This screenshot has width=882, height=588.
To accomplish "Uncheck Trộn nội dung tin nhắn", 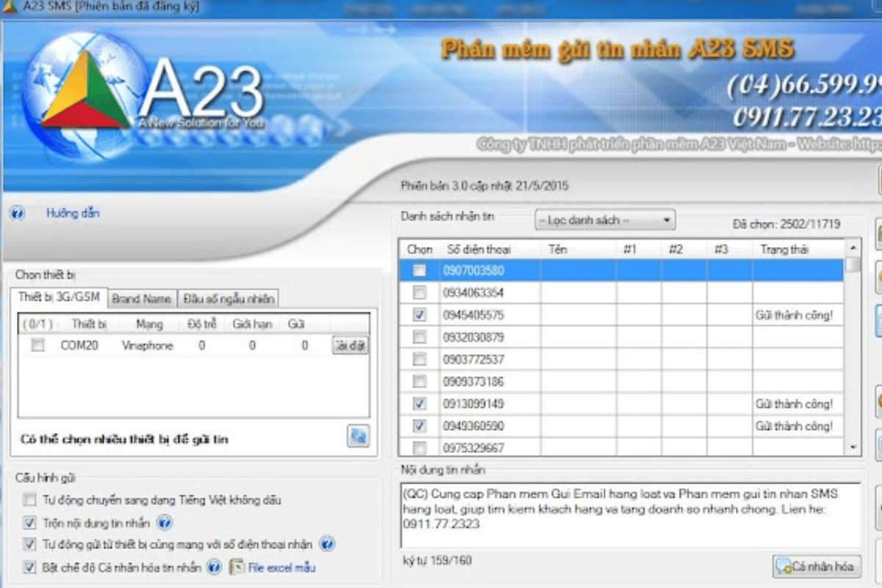I will click(29, 523).
